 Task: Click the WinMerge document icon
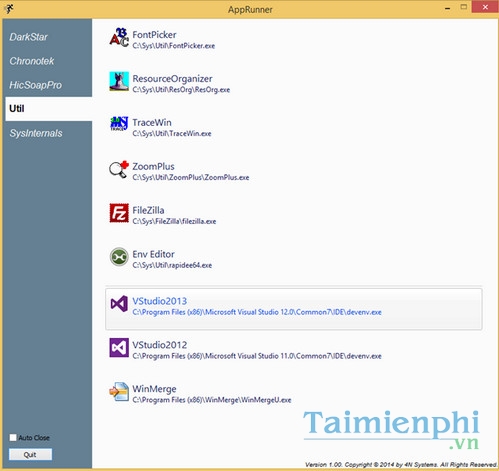(119, 392)
